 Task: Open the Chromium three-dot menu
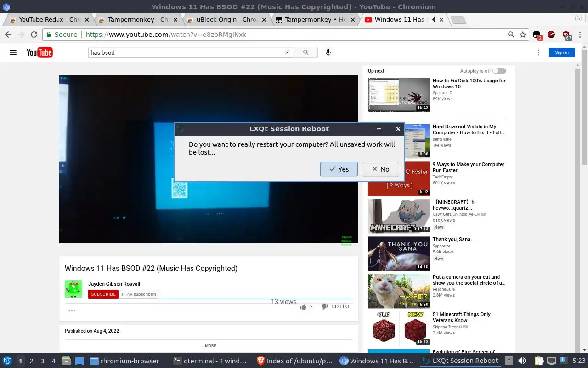[579, 34]
